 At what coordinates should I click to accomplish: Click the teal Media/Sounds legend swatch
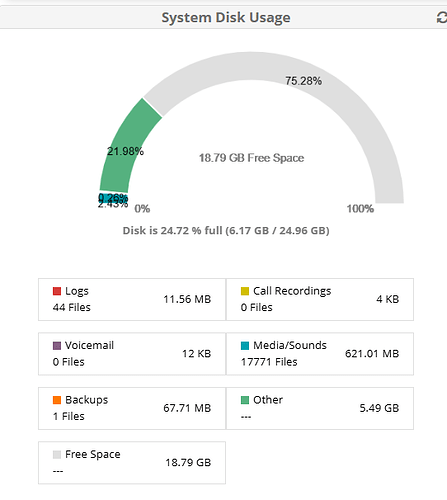coord(245,346)
